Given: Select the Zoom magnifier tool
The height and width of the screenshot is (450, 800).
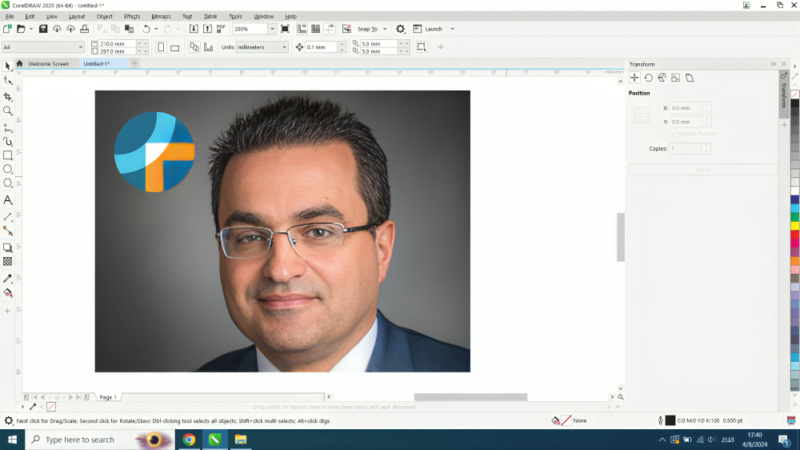Looking at the screenshot, I should (8, 112).
